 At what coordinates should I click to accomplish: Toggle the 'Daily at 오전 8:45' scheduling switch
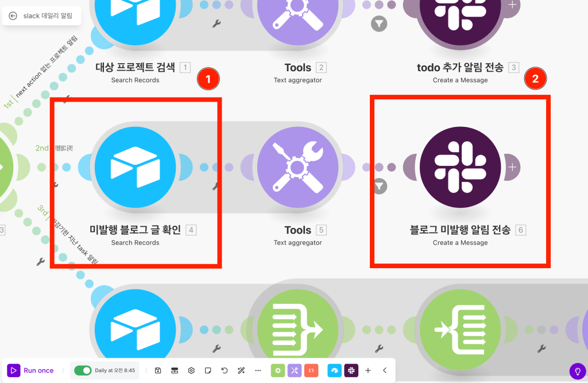tap(84, 370)
